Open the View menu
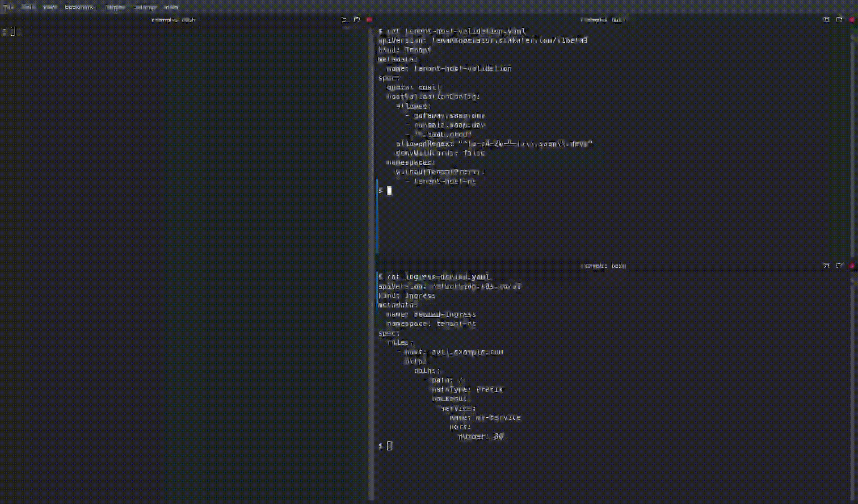858x504 pixels. 50,7
